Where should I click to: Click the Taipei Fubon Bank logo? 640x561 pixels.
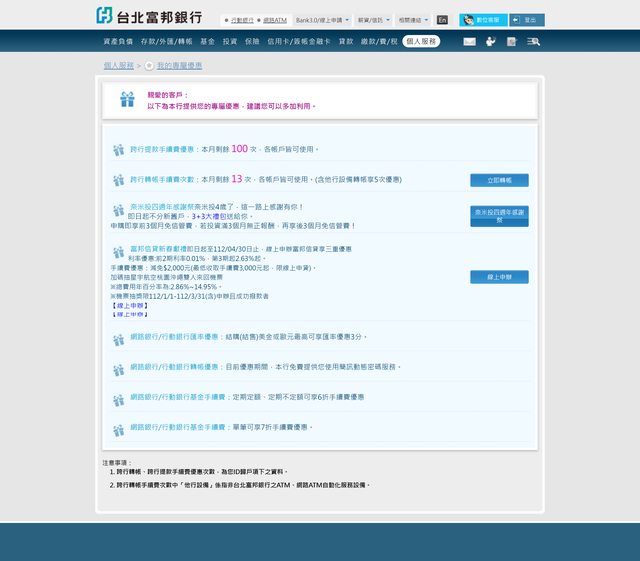click(x=149, y=16)
